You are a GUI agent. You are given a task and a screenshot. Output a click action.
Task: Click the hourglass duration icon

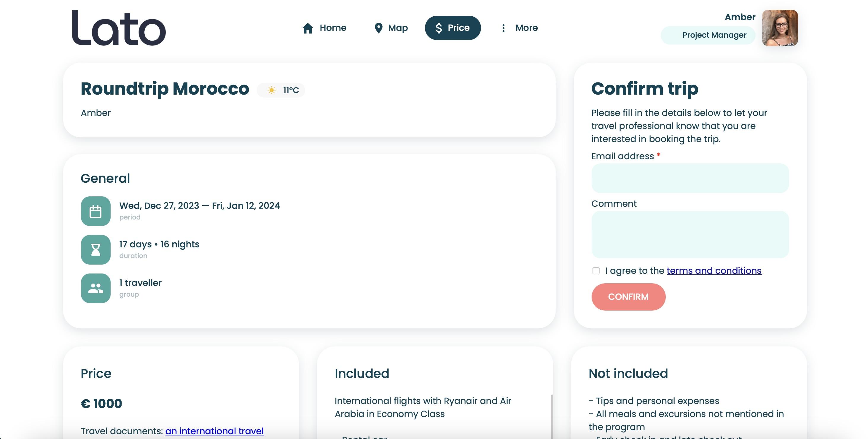point(96,250)
